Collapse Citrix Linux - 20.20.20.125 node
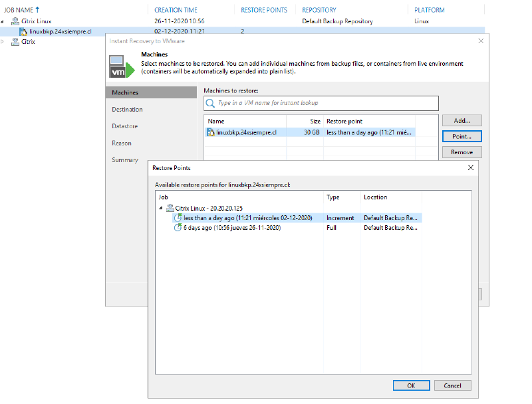 click(x=161, y=208)
